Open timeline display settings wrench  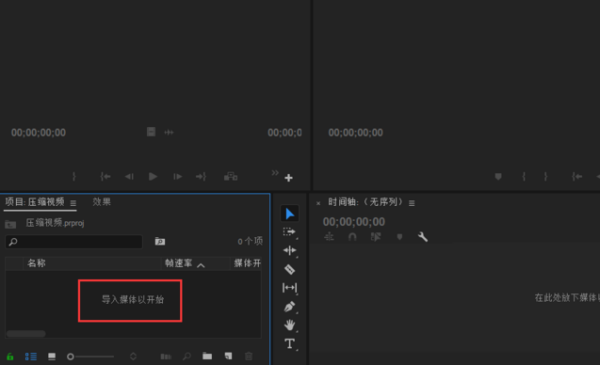(423, 237)
